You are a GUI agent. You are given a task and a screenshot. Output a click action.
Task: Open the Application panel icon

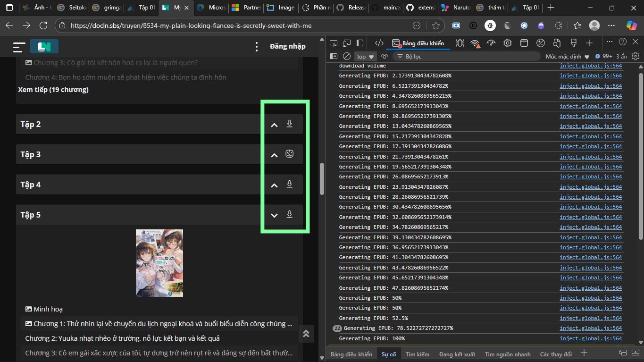point(524,43)
